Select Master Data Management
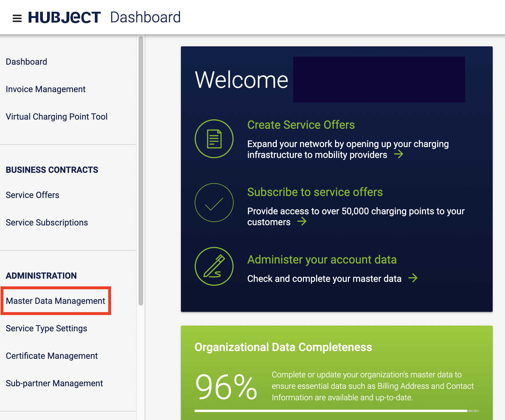Image resolution: width=505 pixels, height=420 pixels. pyautogui.click(x=56, y=301)
